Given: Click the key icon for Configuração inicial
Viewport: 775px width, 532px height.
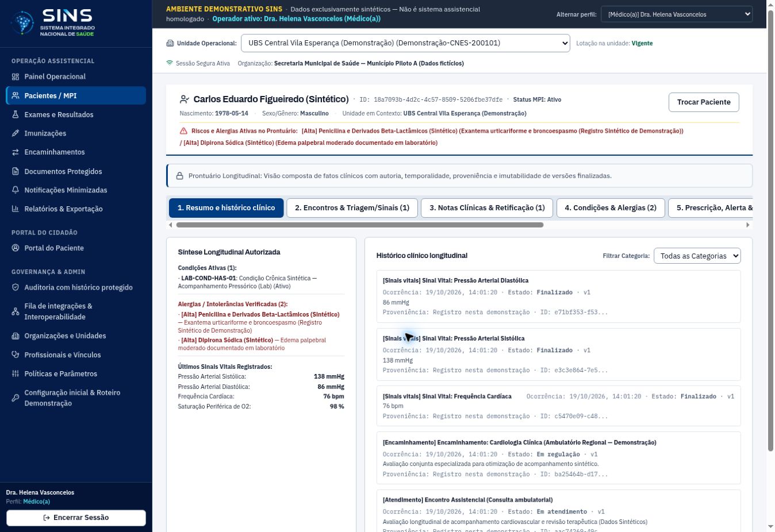Looking at the screenshot, I should coord(16,398).
